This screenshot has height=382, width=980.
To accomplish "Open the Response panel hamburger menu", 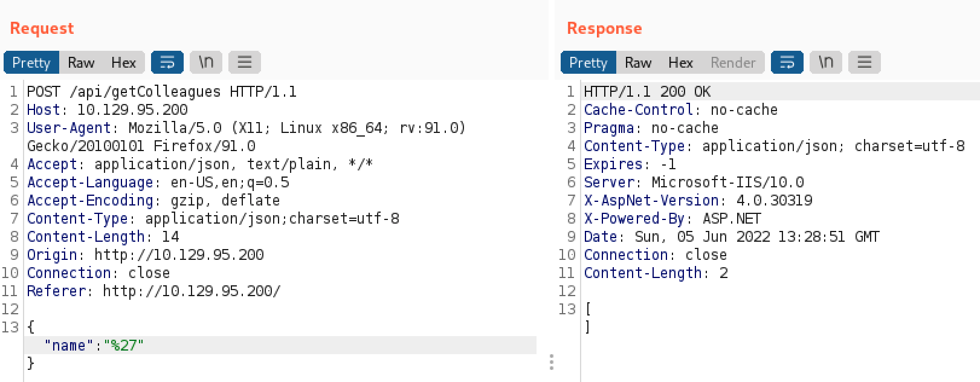I will (865, 62).
